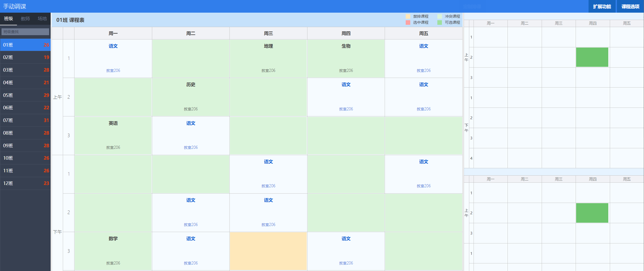Select 06班 in the class list

[25, 108]
